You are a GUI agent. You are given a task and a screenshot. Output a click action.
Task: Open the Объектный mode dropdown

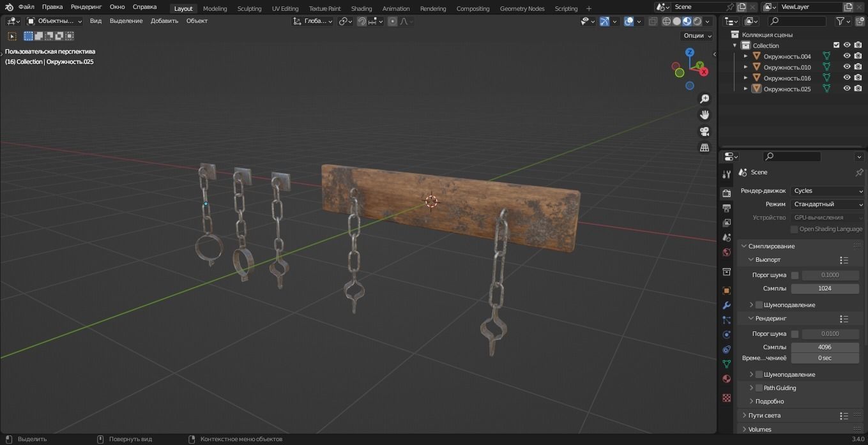click(54, 21)
